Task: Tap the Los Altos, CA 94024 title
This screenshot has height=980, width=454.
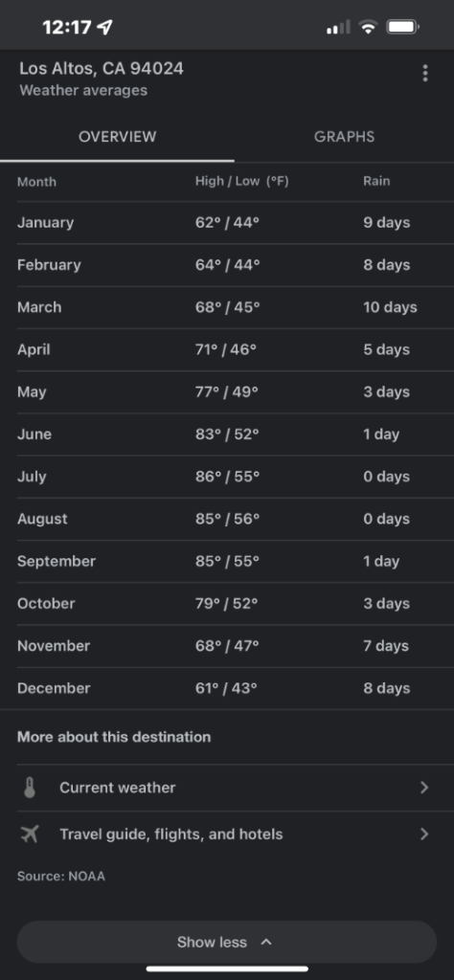Action: coord(102,69)
